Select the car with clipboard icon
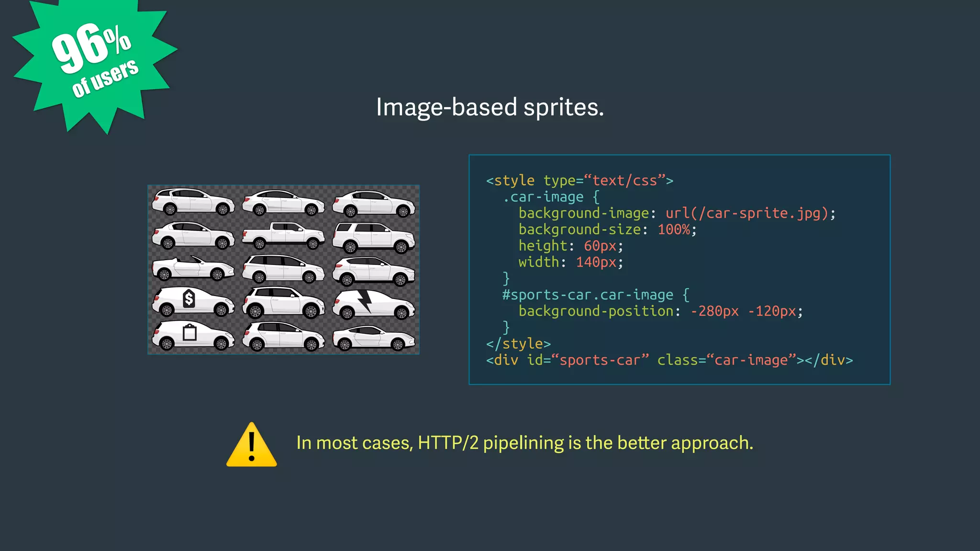980x551 pixels. click(193, 335)
